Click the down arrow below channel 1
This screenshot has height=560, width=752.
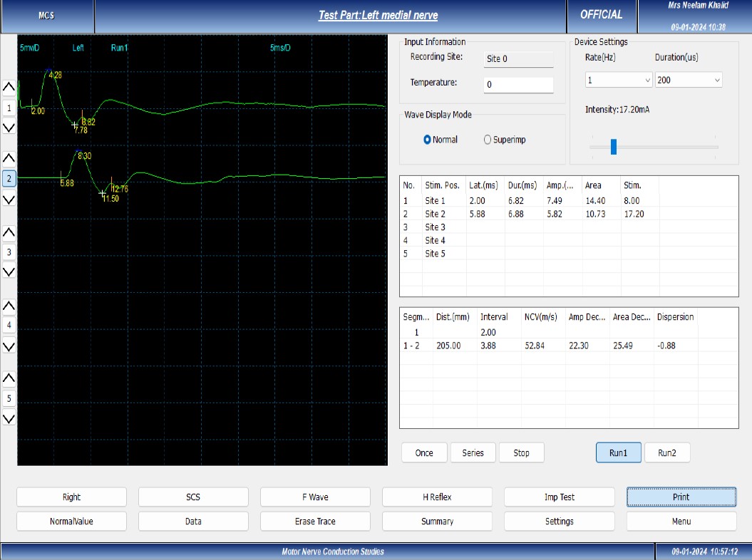9,128
